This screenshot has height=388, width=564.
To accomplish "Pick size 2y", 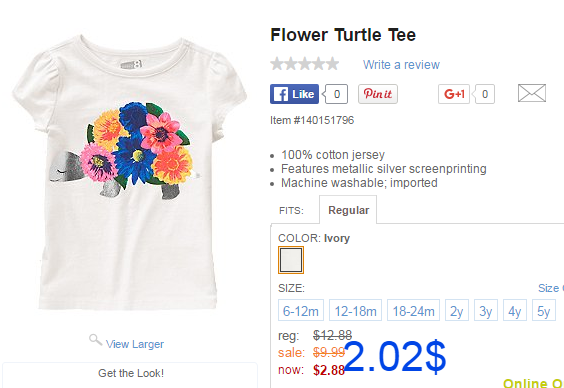I will tap(457, 310).
